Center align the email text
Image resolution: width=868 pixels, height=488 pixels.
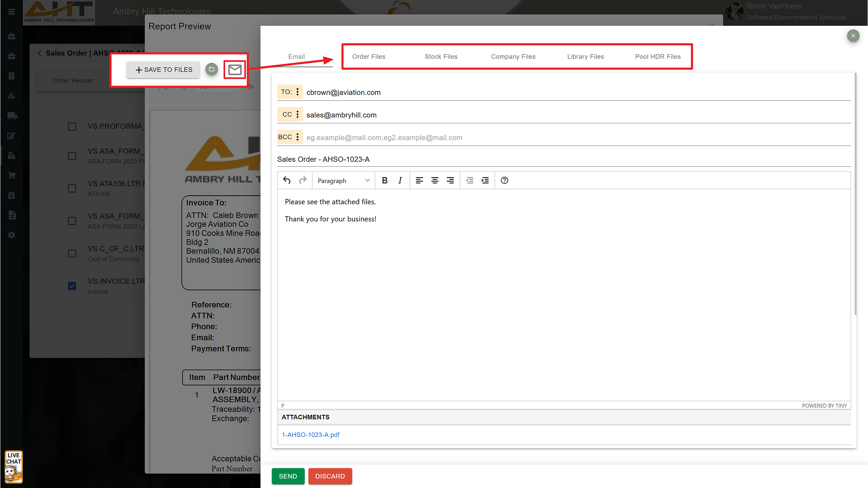click(435, 180)
